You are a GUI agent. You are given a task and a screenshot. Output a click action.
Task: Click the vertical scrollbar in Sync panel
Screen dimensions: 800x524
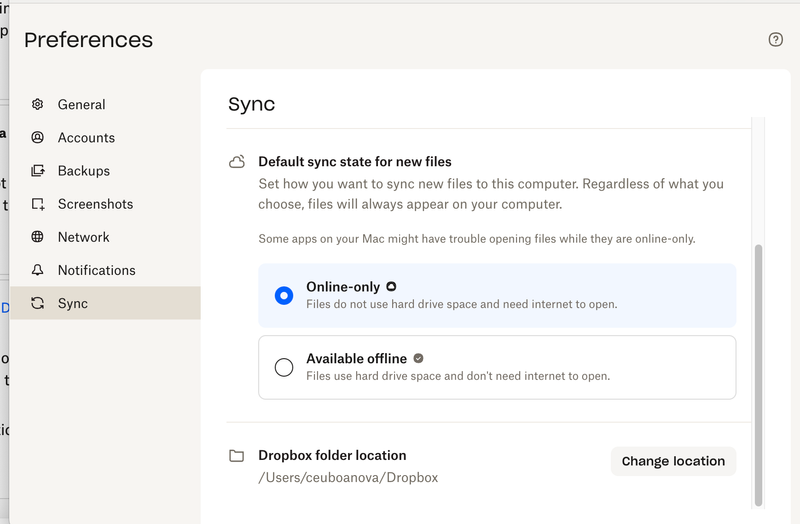click(x=758, y=370)
